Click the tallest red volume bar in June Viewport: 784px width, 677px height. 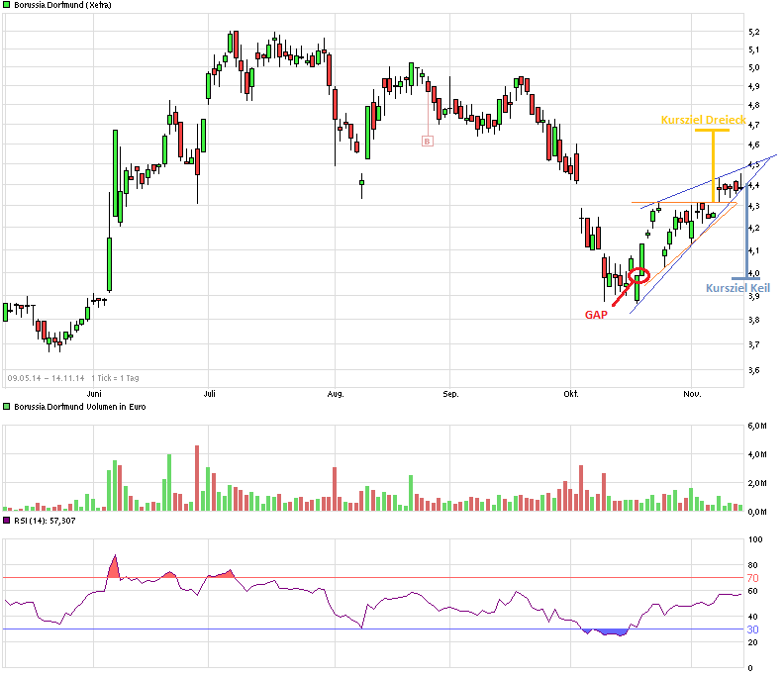tap(197, 478)
